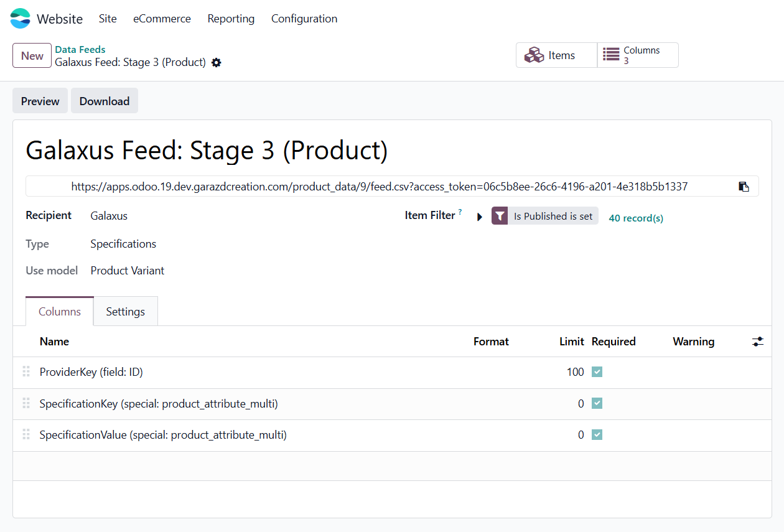Open the Configuration menu

304,19
